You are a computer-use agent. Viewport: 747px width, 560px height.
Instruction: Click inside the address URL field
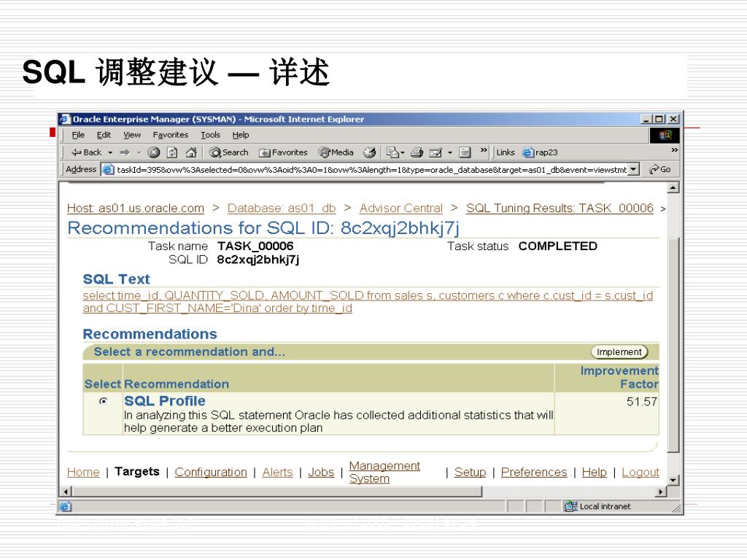371,169
